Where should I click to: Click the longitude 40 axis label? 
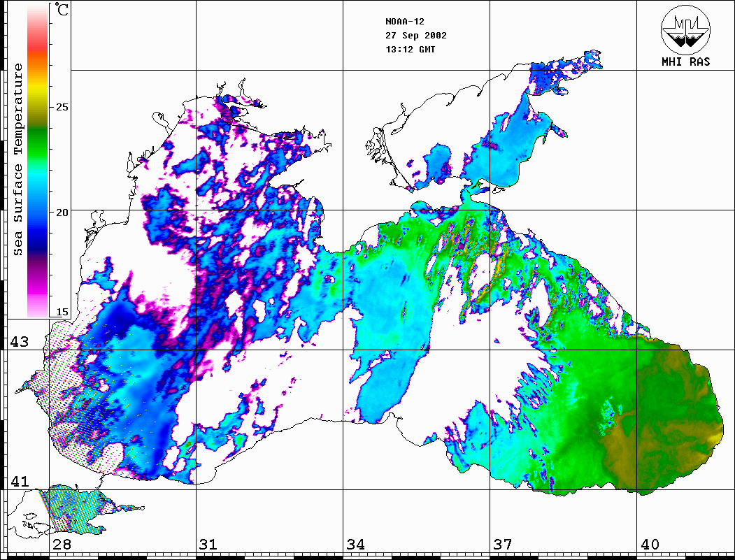[x=649, y=545]
